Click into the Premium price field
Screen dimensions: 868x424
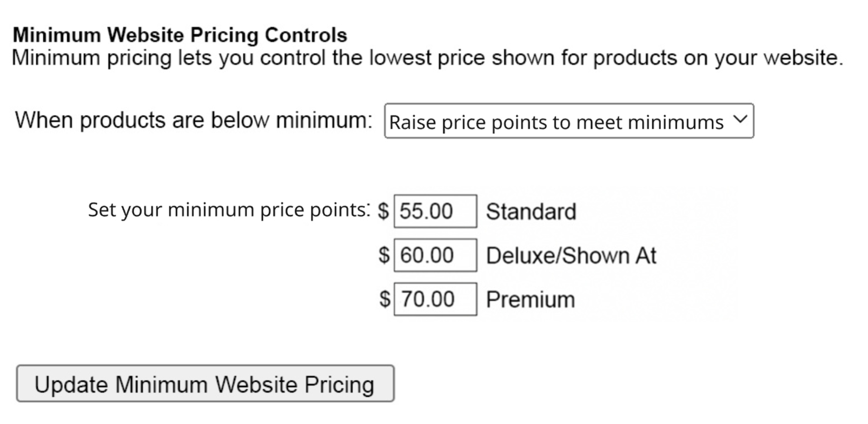(x=435, y=299)
